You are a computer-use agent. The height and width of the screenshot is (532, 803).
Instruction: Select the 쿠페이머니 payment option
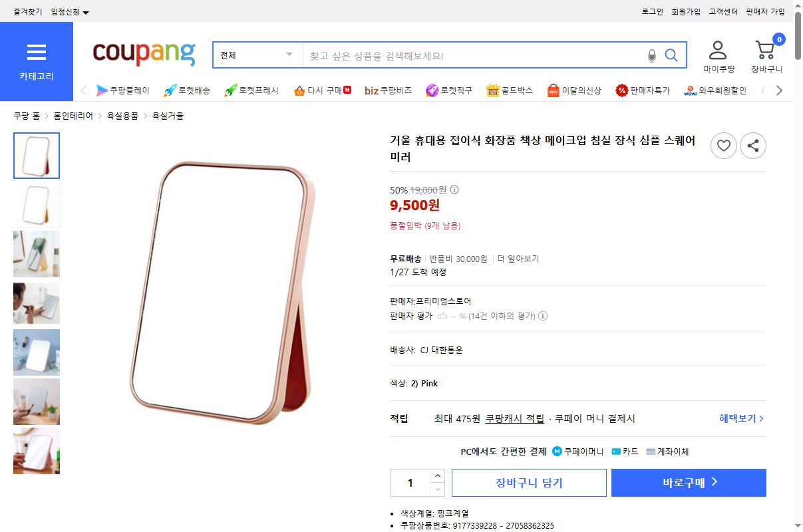click(577, 452)
